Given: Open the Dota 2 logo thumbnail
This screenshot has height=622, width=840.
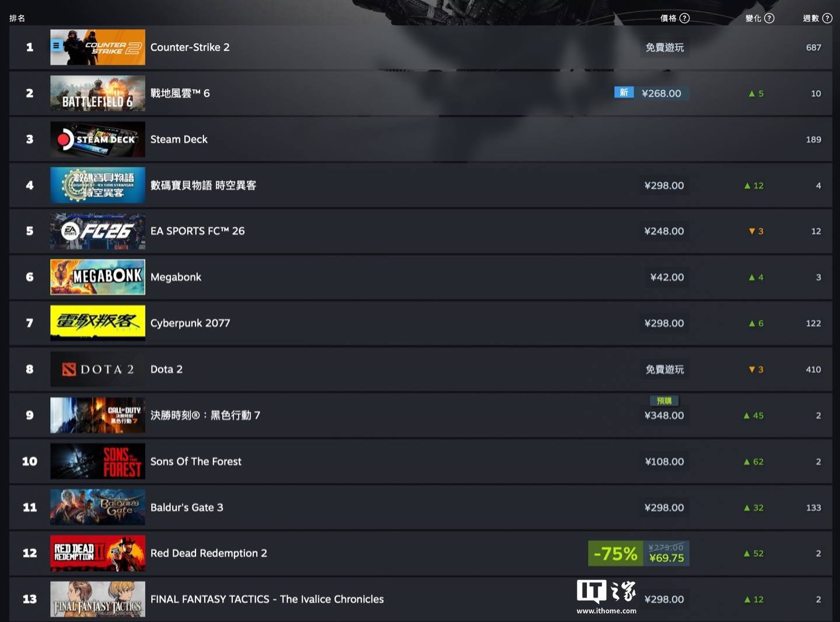Looking at the screenshot, I should pyautogui.click(x=97, y=369).
